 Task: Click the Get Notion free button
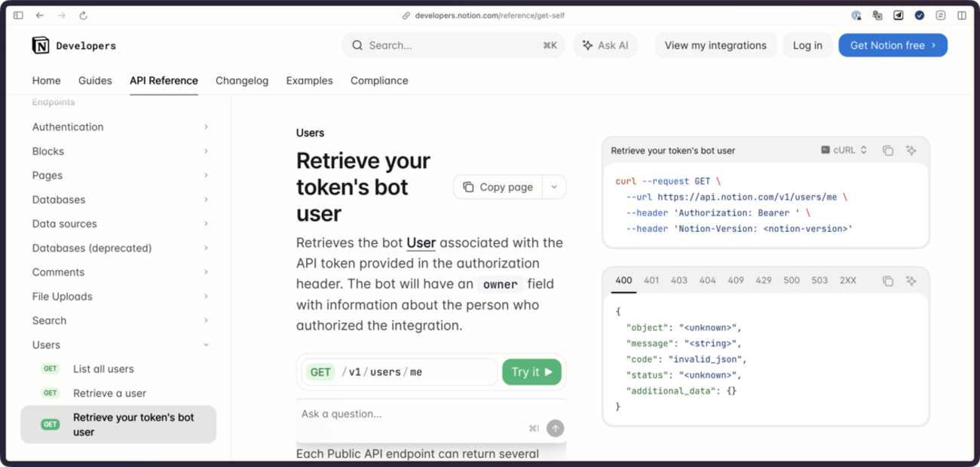(893, 45)
